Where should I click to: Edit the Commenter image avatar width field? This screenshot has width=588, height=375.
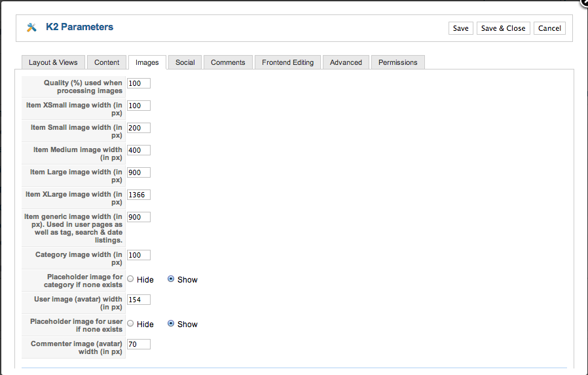139,344
